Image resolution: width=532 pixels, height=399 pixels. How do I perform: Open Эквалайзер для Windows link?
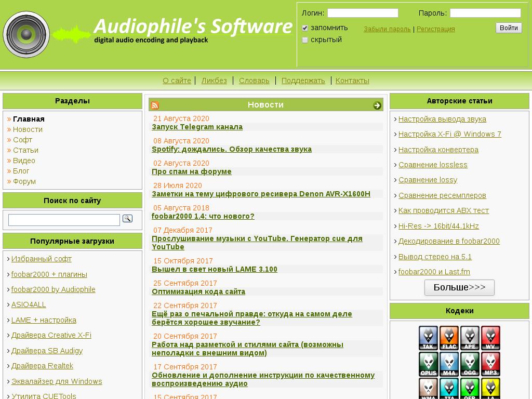click(x=57, y=381)
